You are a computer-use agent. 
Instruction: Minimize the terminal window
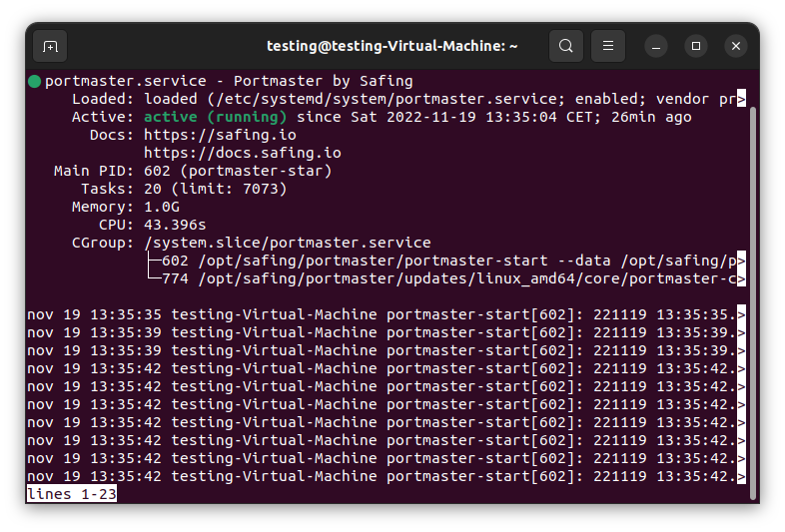[656, 46]
